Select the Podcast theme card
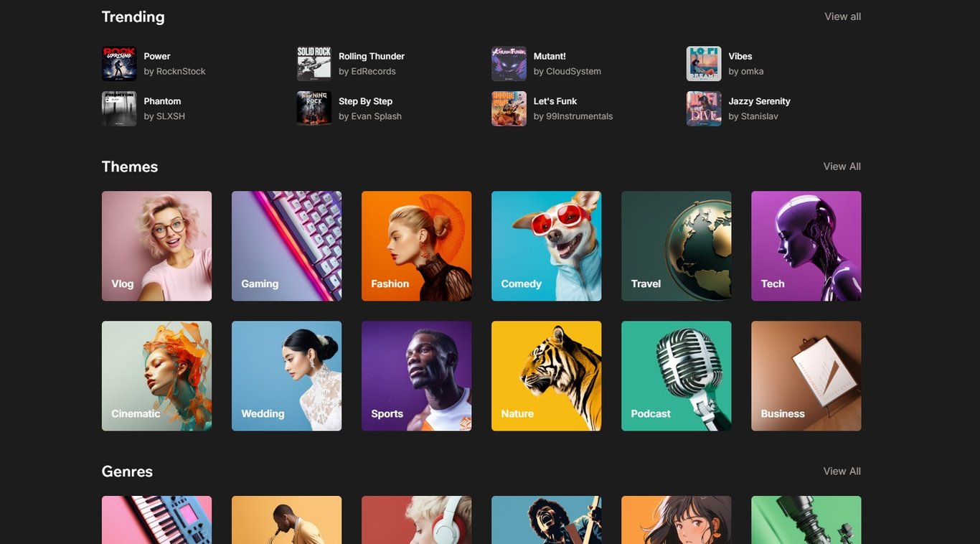Viewport: 980px width, 544px height. (x=676, y=376)
